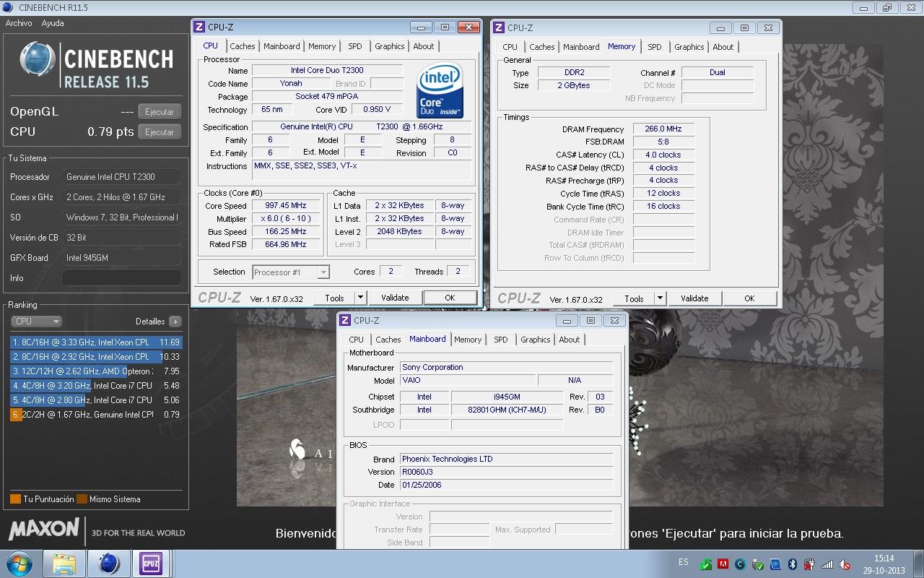Click the Cinebench taskbar icon
The height and width of the screenshot is (578, 924).
pos(109,564)
